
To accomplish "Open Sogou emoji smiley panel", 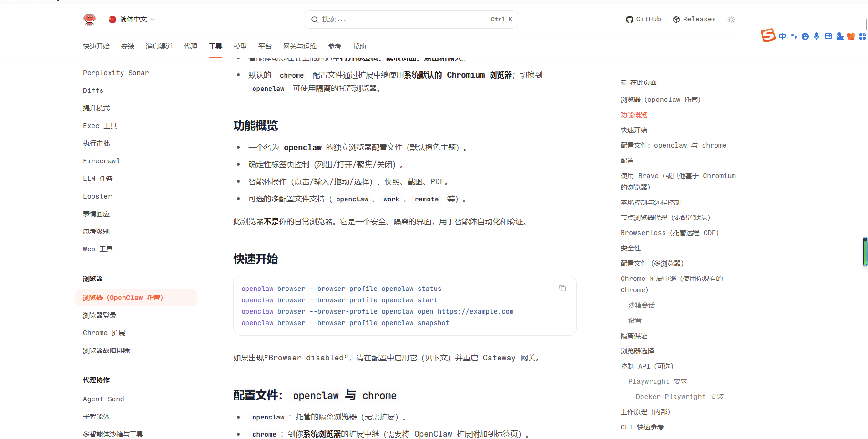I will coord(805,36).
